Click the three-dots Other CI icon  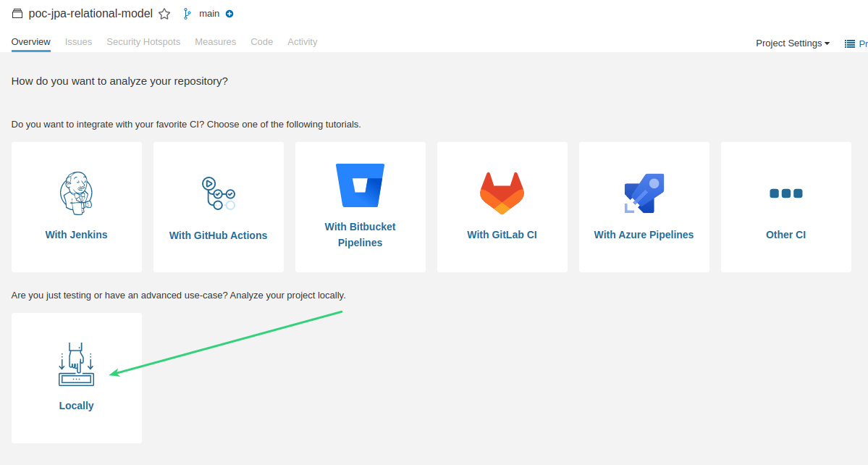(x=786, y=193)
